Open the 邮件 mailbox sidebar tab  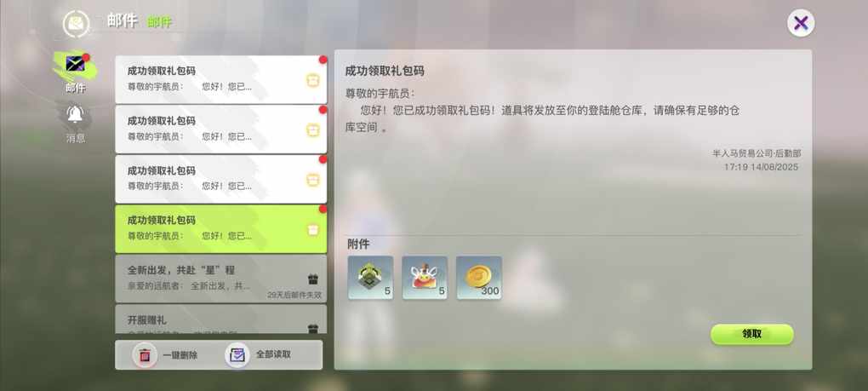click(x=75, y=72)
